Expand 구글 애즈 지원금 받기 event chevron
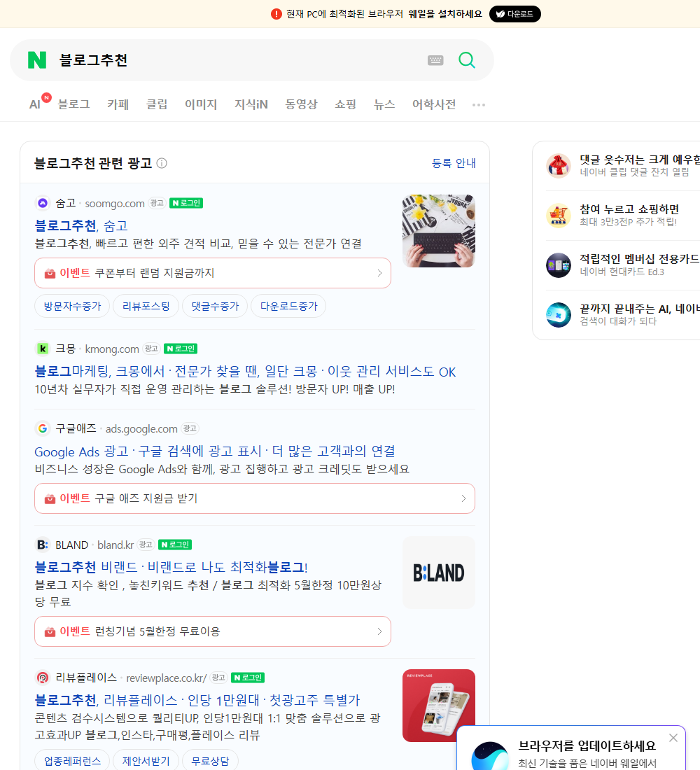700x770 pixels. [x=463, y=498]
